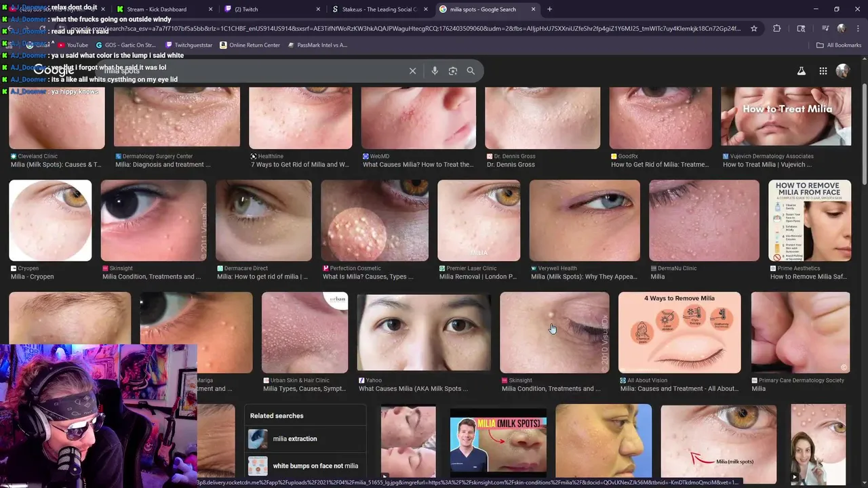Open the Google account avatar
Image resolution: width=868 pixels, height=488 pixels.
pos(843,71)
